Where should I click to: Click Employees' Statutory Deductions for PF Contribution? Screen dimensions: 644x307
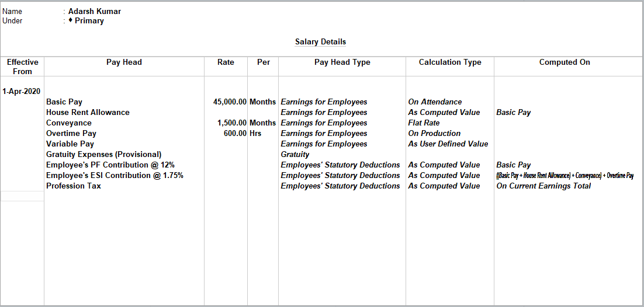pos(341,165)
